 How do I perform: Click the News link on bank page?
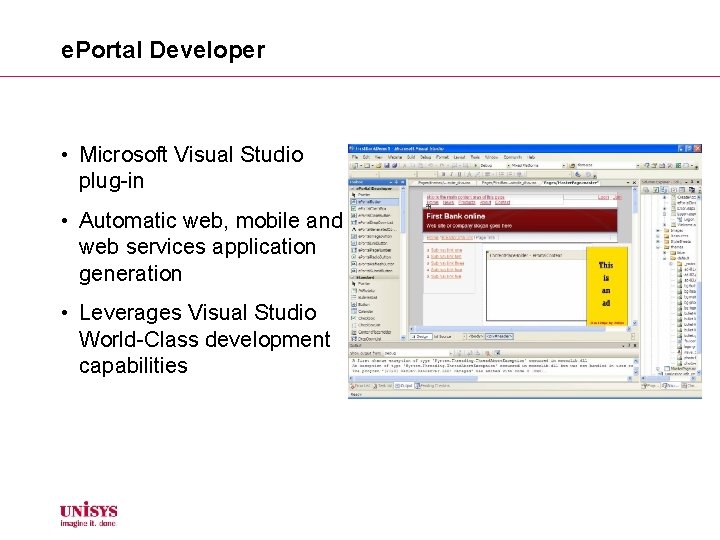click(448, 202)
